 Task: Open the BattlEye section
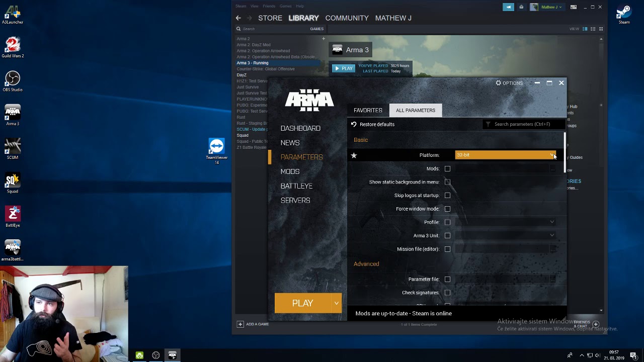(296, 186)
